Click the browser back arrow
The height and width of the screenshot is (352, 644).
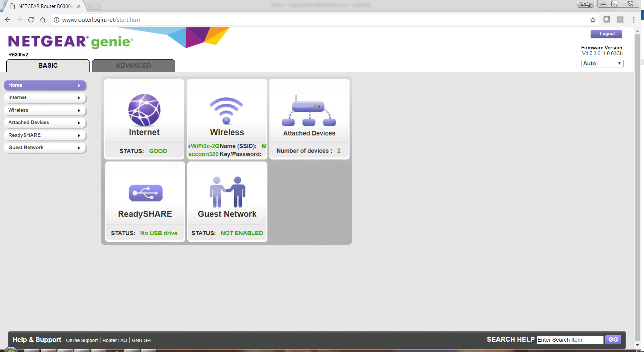pos(8,20)
